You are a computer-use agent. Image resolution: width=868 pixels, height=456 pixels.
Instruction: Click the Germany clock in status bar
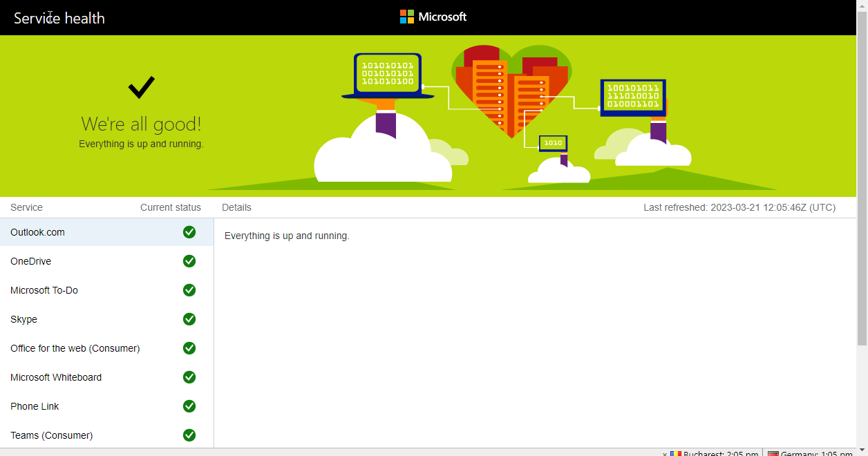pyautogui.click(x=809, y=453)
